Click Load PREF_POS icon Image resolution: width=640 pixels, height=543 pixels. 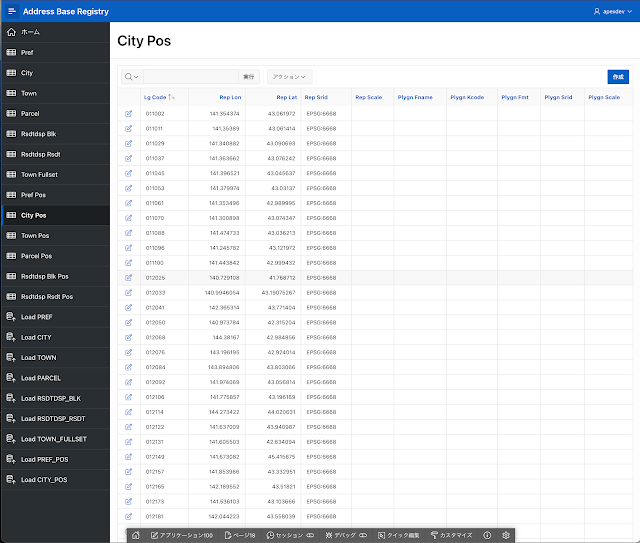[11, 459]
